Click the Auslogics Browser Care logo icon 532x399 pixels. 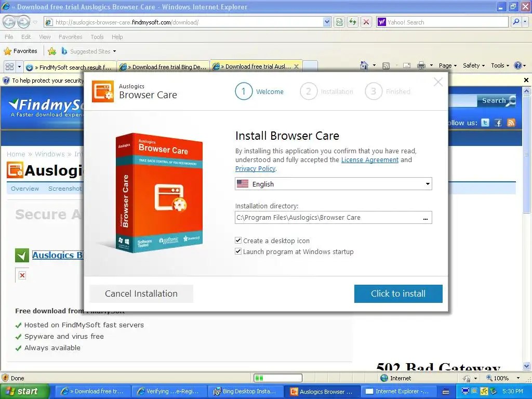103,91
